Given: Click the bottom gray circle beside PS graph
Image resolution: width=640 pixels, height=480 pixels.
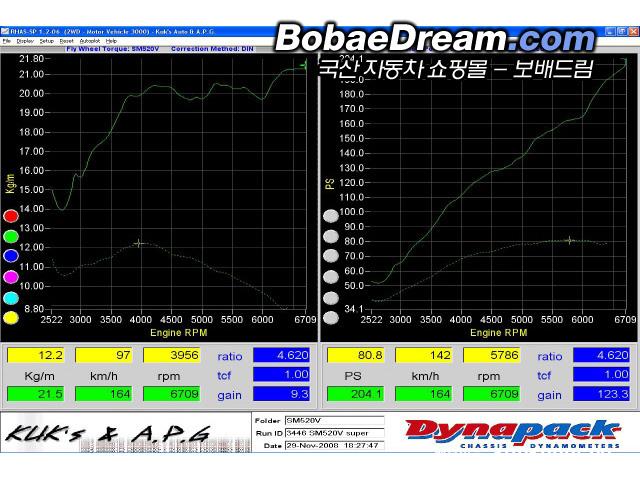Looking at the screenshot, I should (331, 318).
